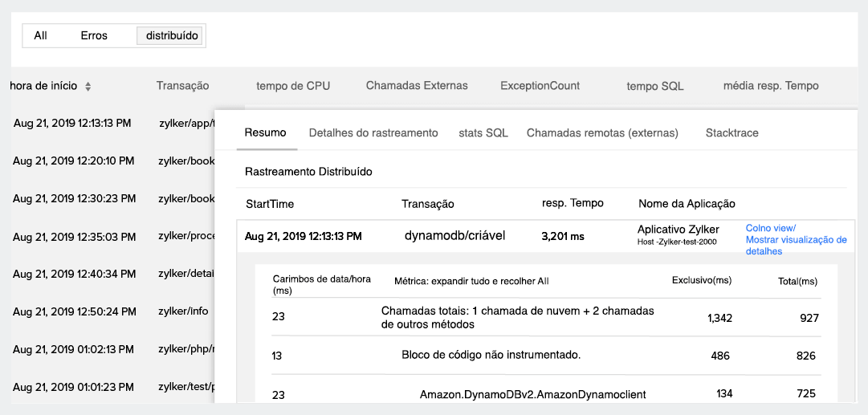Click the resp. Tempo column header

[x=573, y=203]
